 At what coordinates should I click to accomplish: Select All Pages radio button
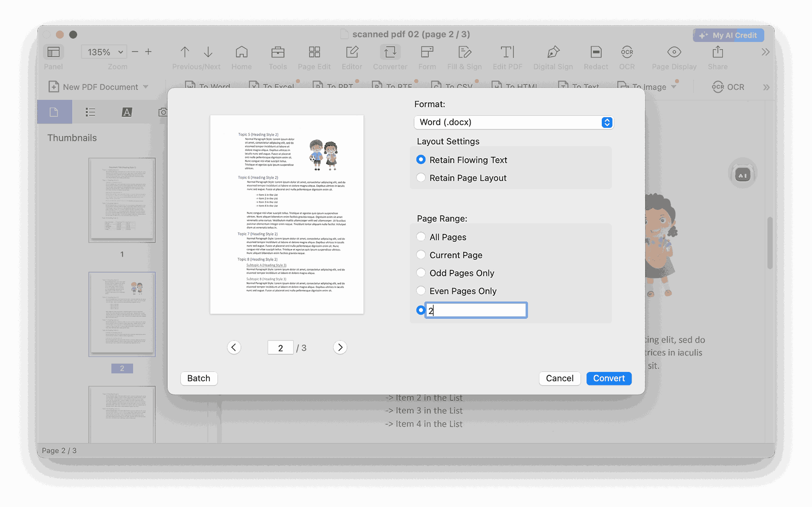[421, 237]
